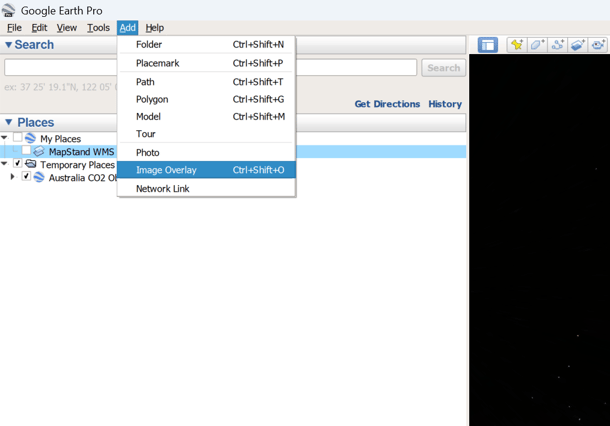The height and width of the screenshot is (426, 610).
Task: Collapse the My Places tree node
Action: coord(4,137)
